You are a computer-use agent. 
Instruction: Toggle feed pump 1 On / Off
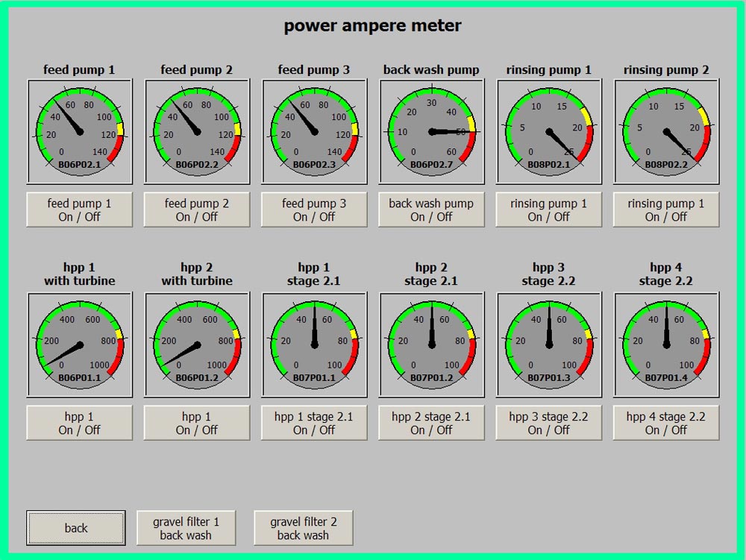[80, 210]
